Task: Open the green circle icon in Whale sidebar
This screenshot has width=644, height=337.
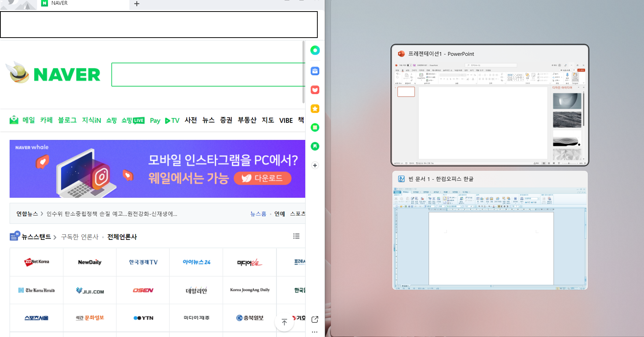Action: point(315,50)
